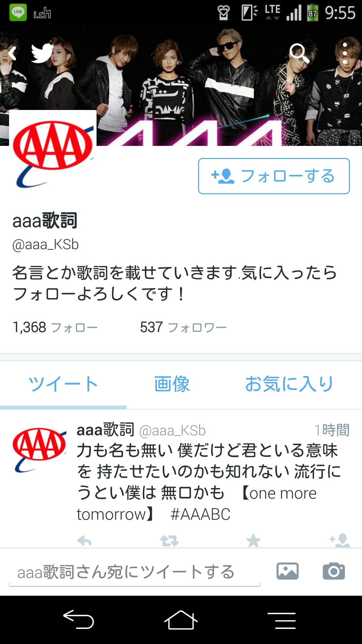
Task: Favorite the tweet with star icon
Action: [x=253, y=540]
